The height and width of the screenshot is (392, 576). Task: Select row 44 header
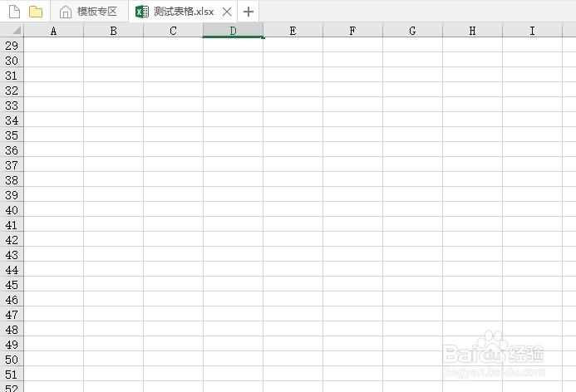pos(12,270)
